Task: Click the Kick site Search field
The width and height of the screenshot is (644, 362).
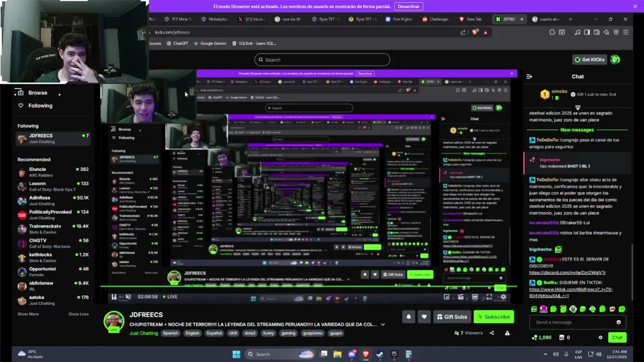Action: (x=322, y=59)
